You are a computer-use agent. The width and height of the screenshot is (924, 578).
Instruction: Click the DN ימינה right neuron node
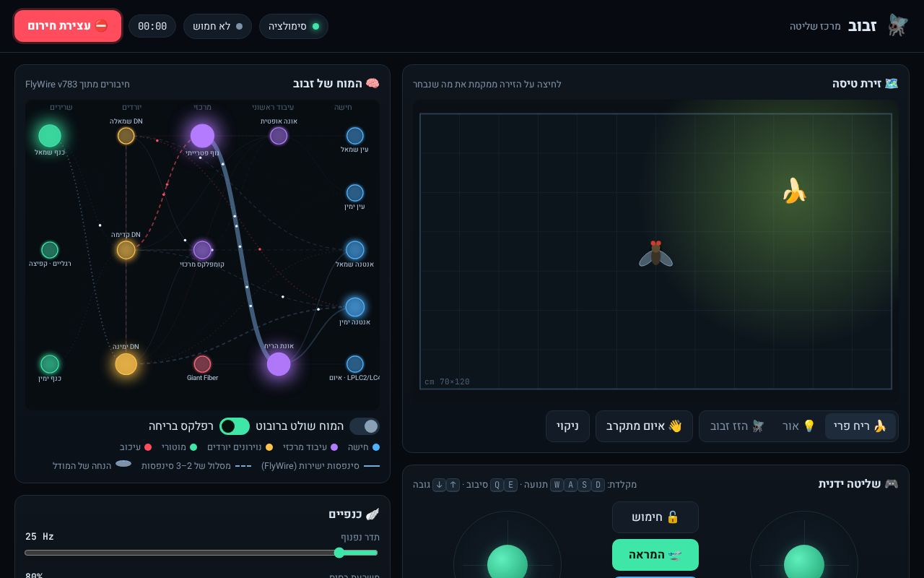[x=126, y=364]
